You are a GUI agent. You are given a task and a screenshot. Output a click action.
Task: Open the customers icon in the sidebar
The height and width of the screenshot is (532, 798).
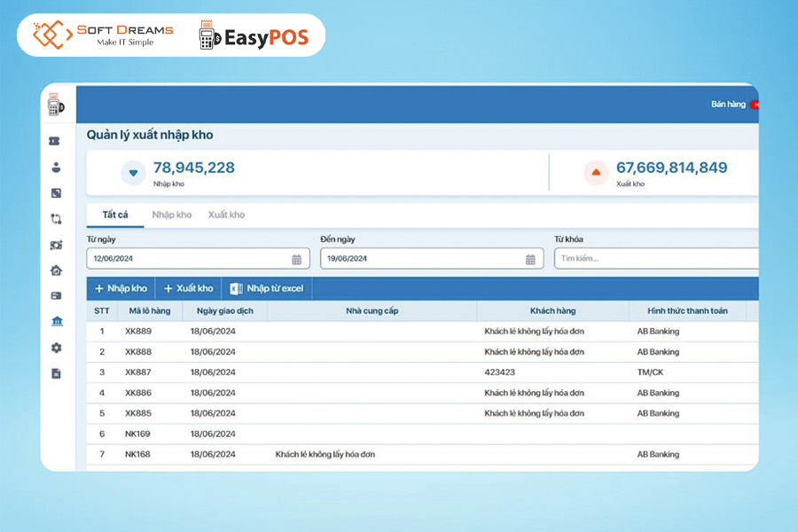point(55,167)
